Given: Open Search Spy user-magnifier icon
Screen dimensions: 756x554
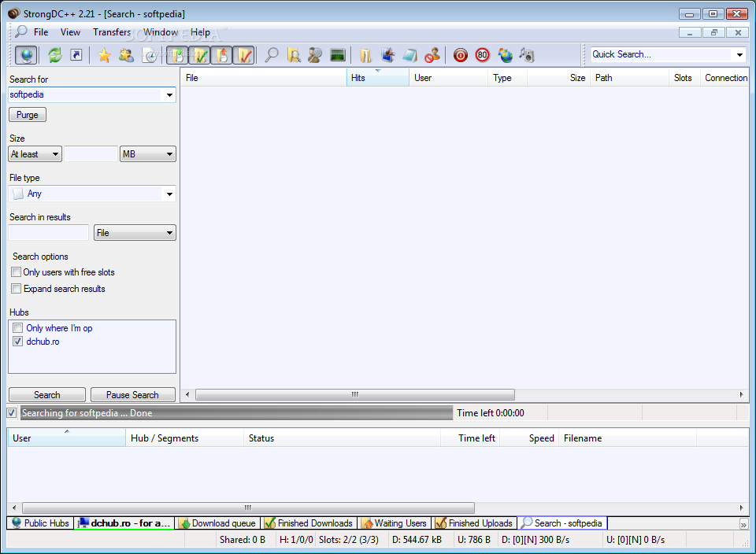Looking at the screenshot, I should 315,55.
